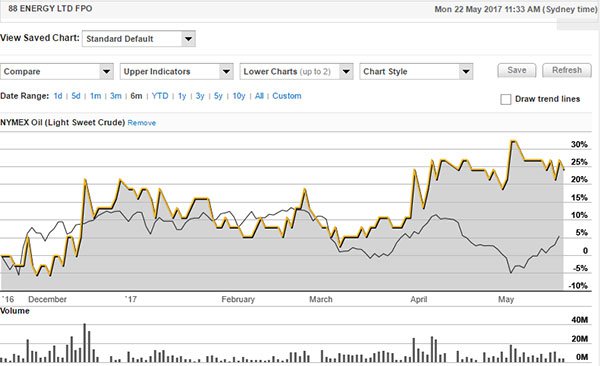Click the Date Range label

coord(24,96)
